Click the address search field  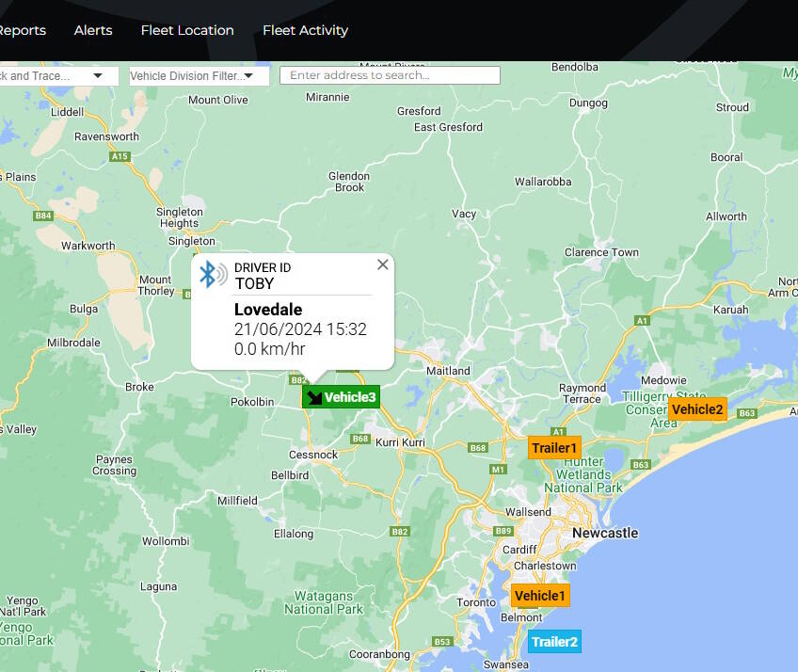[x=390, y=75]
